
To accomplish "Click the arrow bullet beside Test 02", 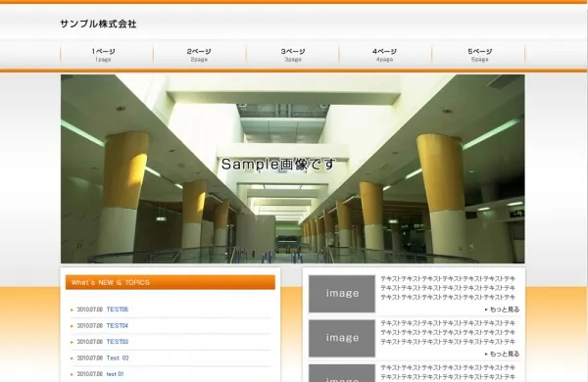I will pos(72,358).
